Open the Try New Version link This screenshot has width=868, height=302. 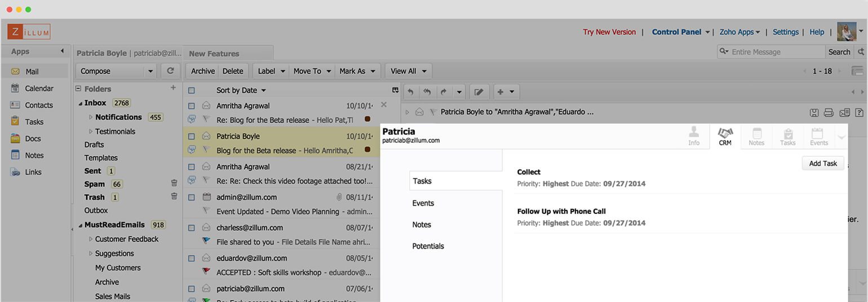click(609, 32)
